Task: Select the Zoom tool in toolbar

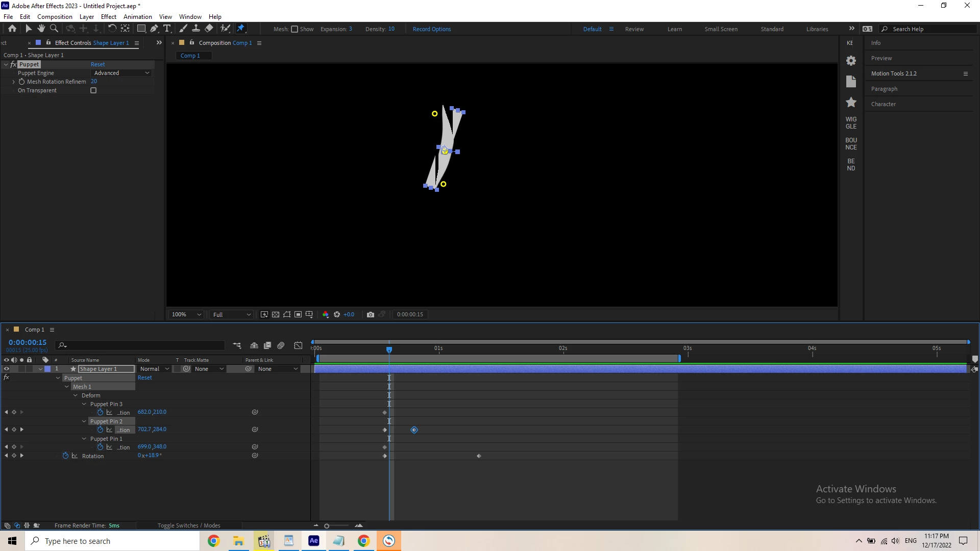Action: click(x=54, y=29)
